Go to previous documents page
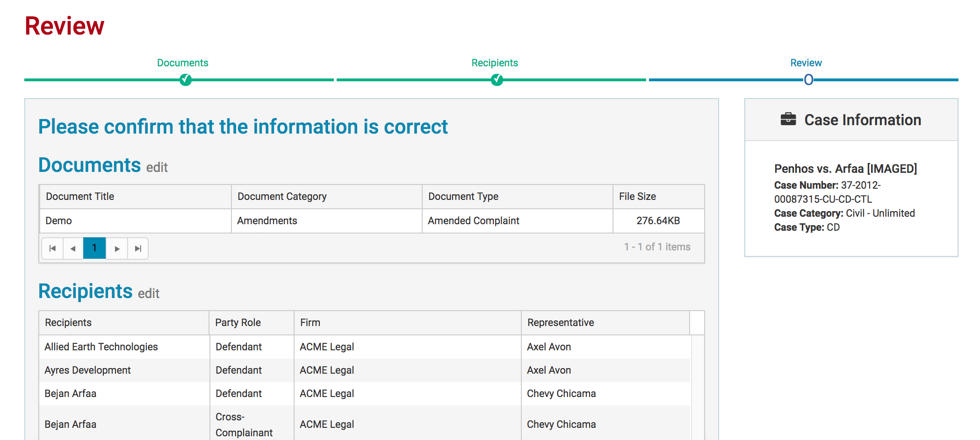Image resolution: width=980 pixels, height=440 pixels. (x=73, y=248)
